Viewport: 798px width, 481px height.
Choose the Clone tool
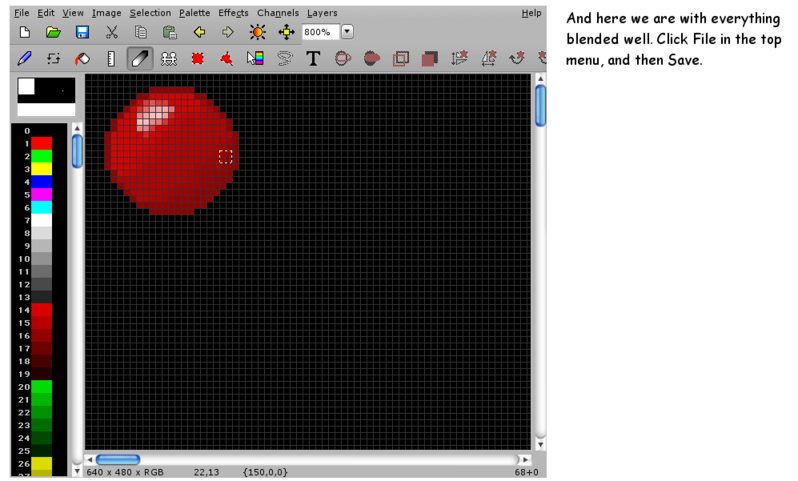point(169,59)
